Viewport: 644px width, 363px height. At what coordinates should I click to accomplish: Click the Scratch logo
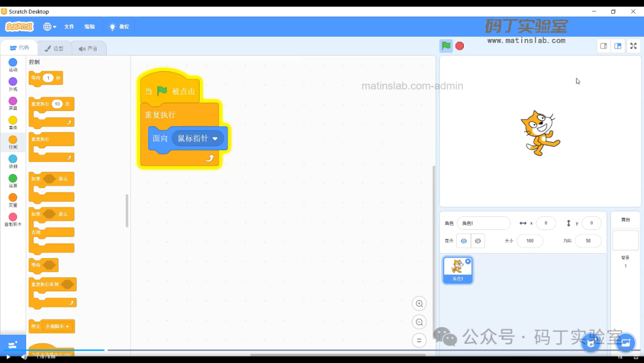pyautogui.click(x=19, y=27)
